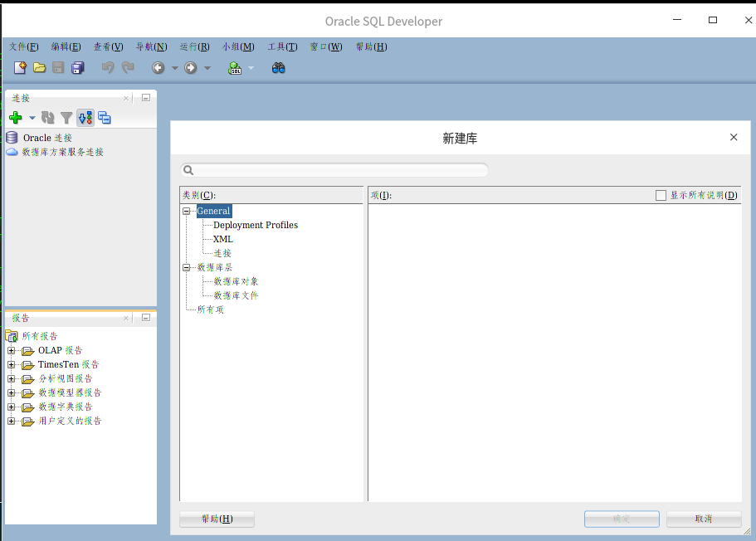The width and height of the screenshot is (756, 541).
Task: Enable the 显示所有说明 checkbox
Action: click(661, 195)
